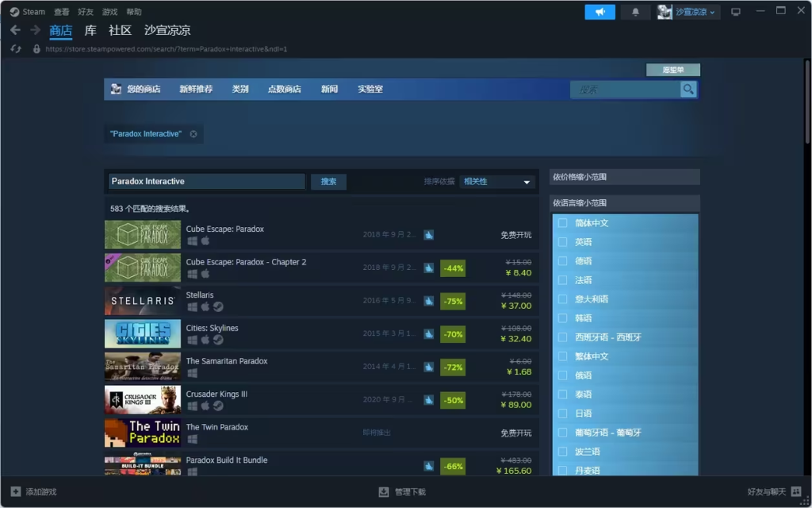The width and height of the screenshot is (812, 508).
Task: Open the 好友 menu
Action: (x=86, y=12)
